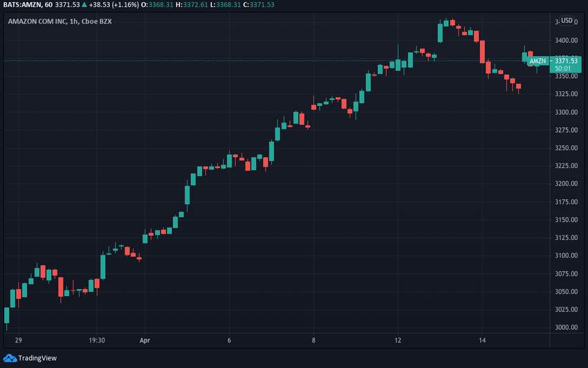Open the TradingView text link

(x=37, y=358)
